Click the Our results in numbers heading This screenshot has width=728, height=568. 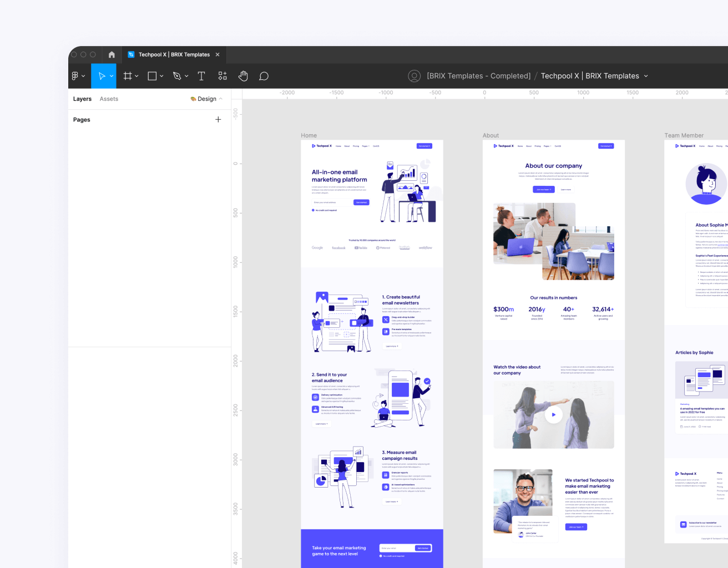click(x=554, y=298)
